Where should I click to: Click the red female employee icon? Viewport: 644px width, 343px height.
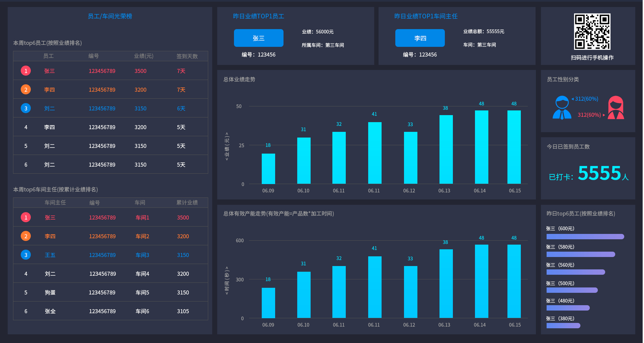[x=616, y=107]
